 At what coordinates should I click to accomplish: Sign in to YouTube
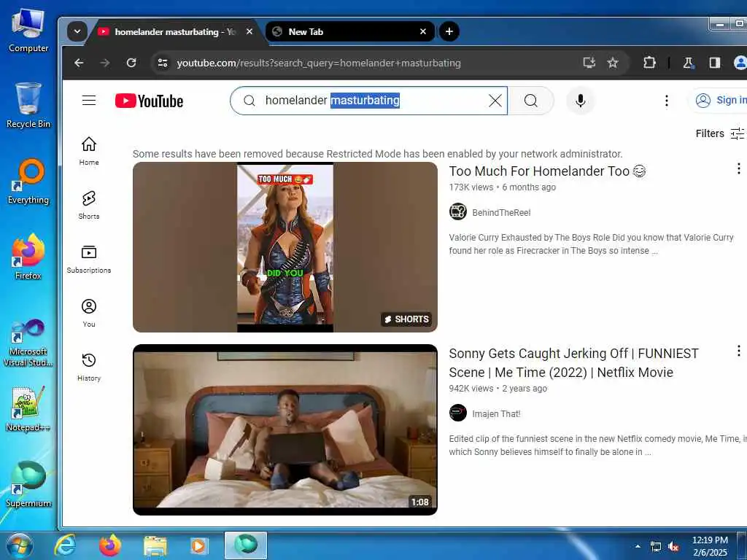[x=718, y=101]
